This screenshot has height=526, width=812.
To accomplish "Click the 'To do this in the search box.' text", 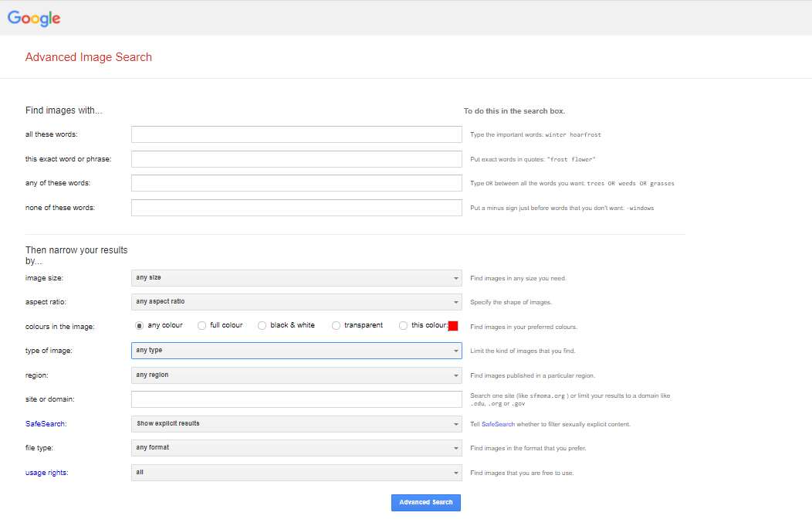I will pyautogui.click(x=514, y=111).
